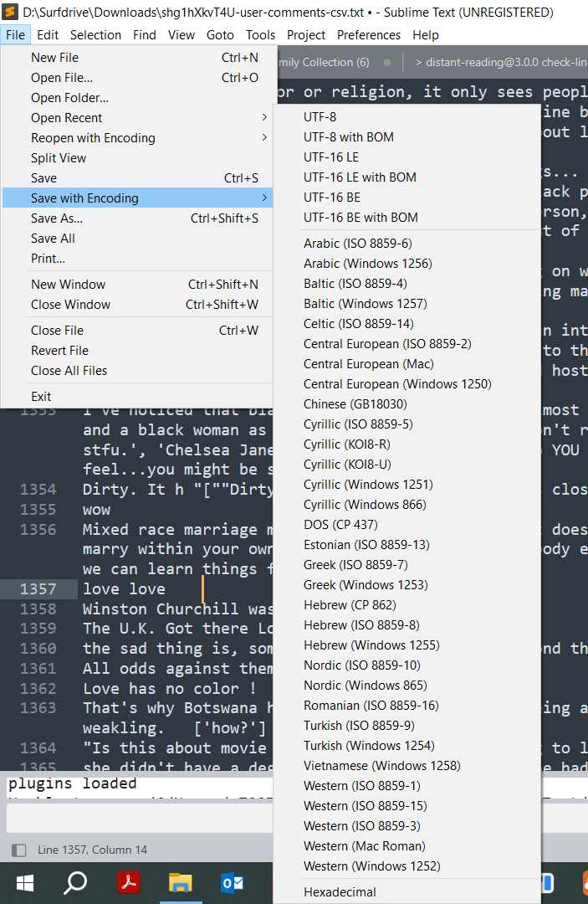Image resolution: width=588 pixels, height=904 pixels.
Task: Select Split View menu entry
Action: [137, 158]
